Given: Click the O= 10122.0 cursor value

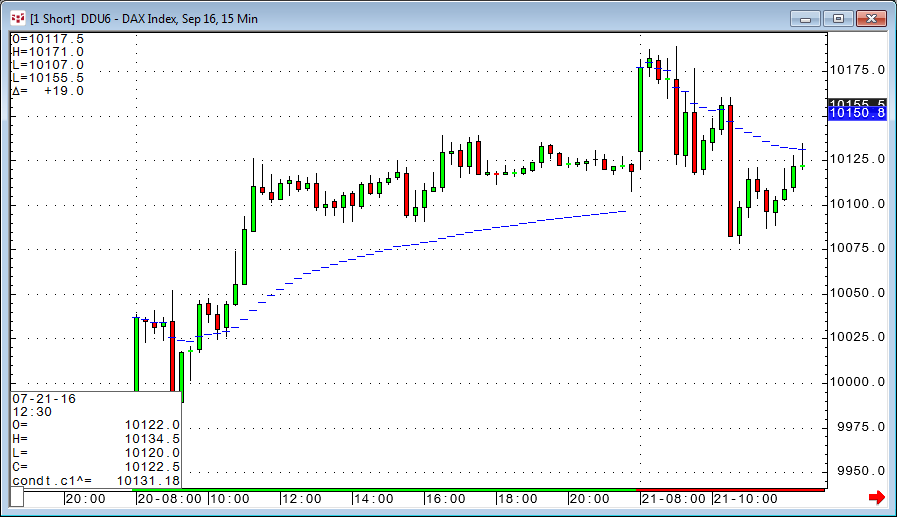Looking at the screenshot, I should (96, 425).
